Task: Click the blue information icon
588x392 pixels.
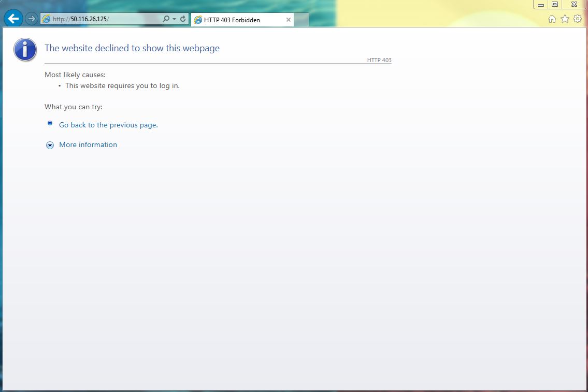Action: point(25,50)
